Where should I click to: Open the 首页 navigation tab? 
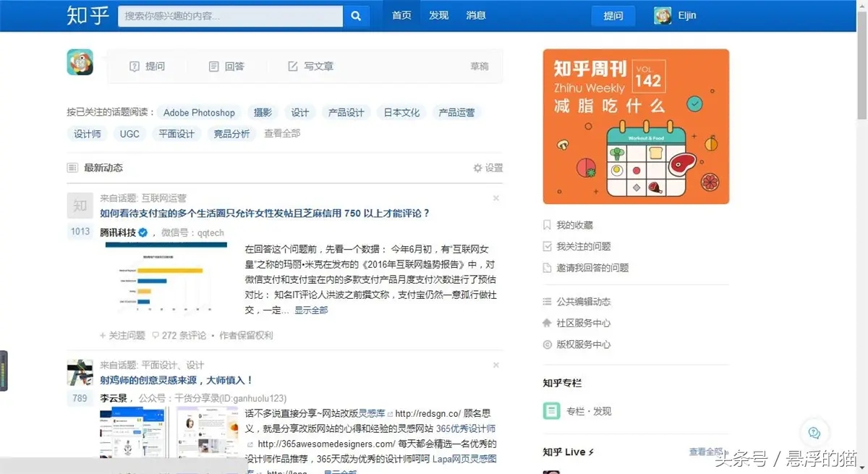point(401,15)
